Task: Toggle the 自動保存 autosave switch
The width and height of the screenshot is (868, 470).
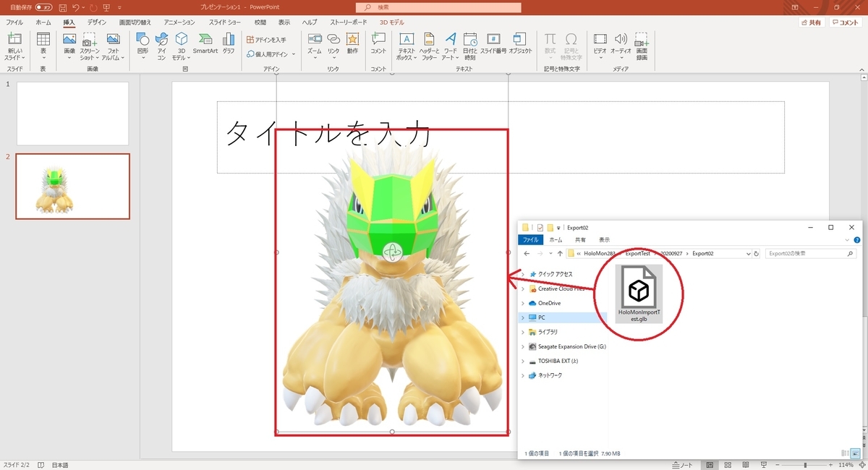Action: pyautogui.click(x=44, y=7)
